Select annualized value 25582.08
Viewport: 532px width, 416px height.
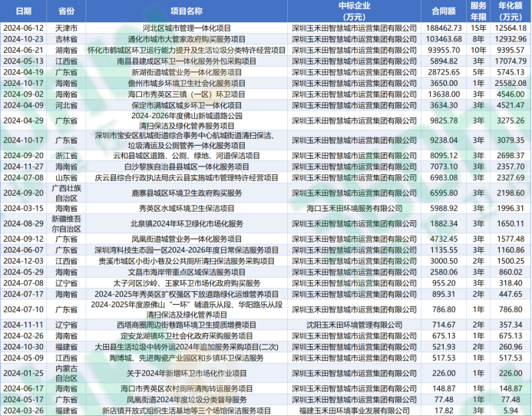click(511, 83)
